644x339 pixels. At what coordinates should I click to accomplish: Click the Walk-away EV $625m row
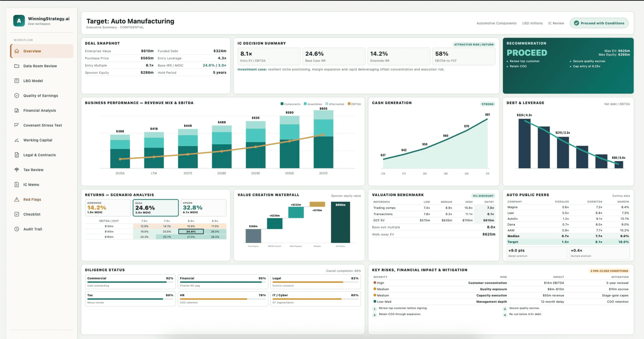pos(433,234)
